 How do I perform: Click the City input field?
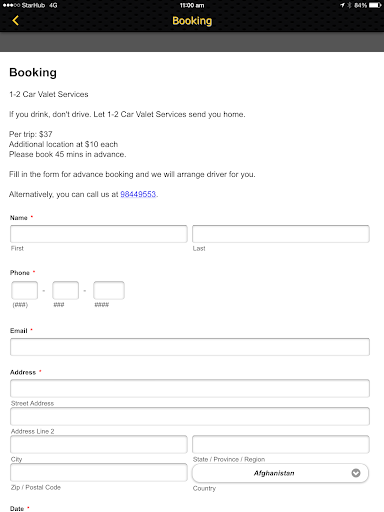99,444
